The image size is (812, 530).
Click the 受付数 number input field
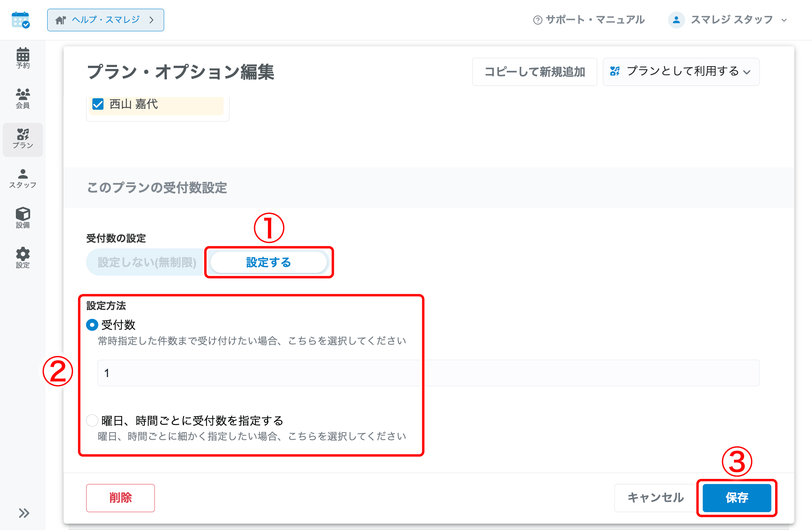point(428,373)
